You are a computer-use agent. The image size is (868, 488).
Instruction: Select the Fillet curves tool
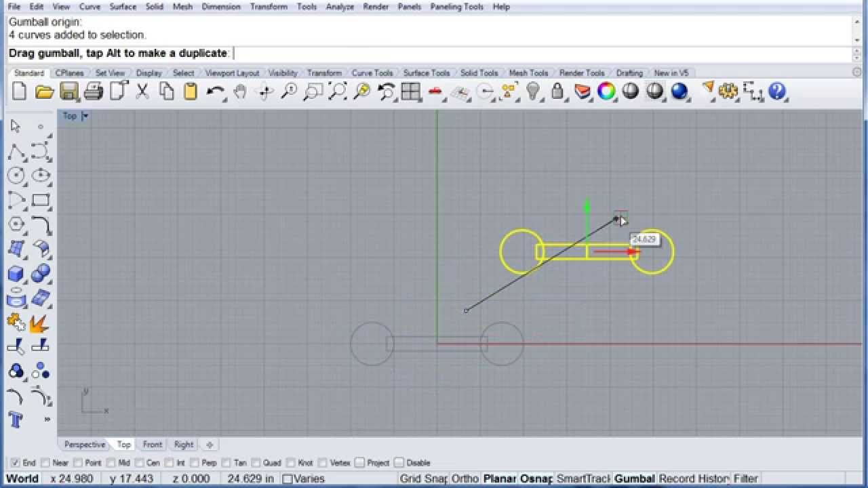point(41,224)
